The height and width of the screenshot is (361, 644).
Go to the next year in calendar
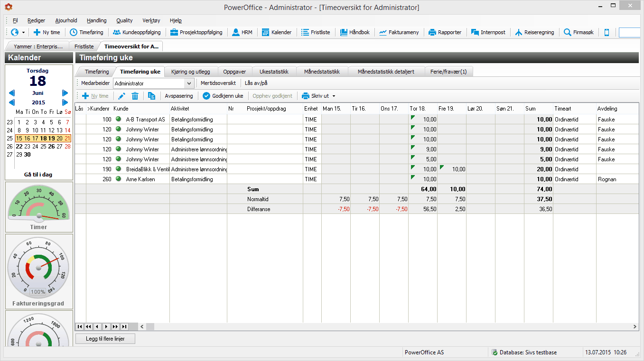tap(65, 102)
